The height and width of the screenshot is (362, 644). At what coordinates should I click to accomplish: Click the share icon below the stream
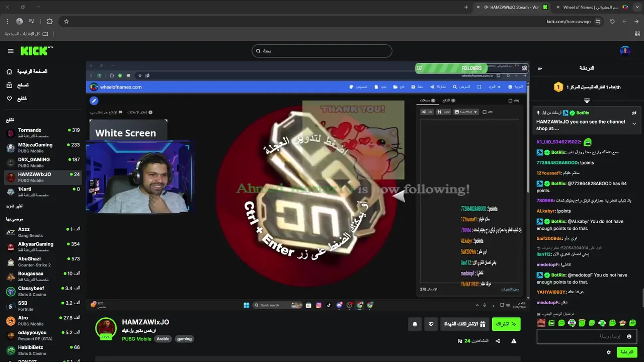pos(498,341)
